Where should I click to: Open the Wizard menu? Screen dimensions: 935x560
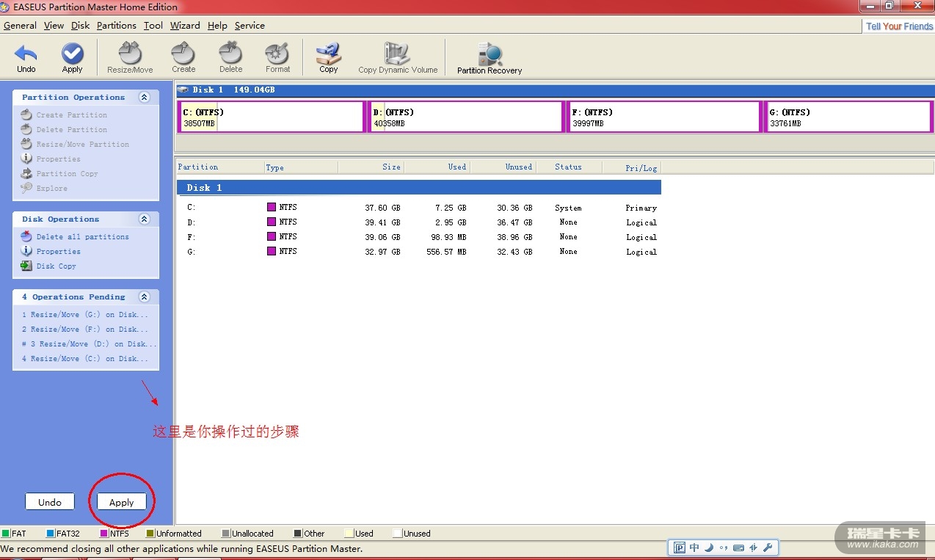pyautogui.click(x=185, y=25)
